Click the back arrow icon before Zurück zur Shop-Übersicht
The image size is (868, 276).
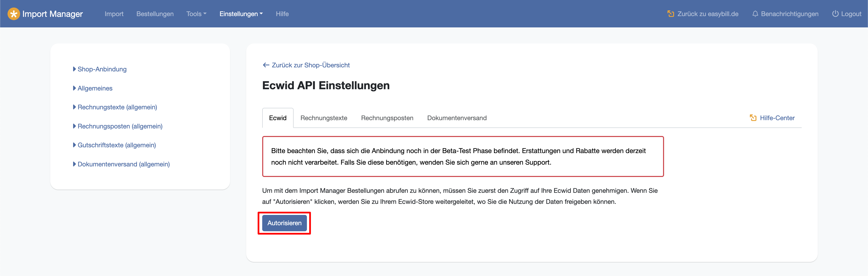pyautogui.click(x=266, y=65)
